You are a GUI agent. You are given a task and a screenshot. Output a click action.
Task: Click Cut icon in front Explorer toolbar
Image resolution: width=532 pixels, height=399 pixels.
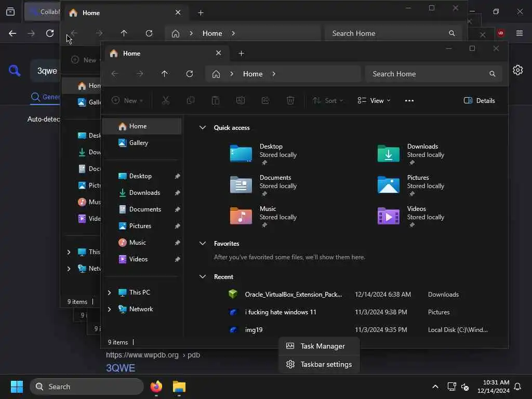tap(166, 100)
